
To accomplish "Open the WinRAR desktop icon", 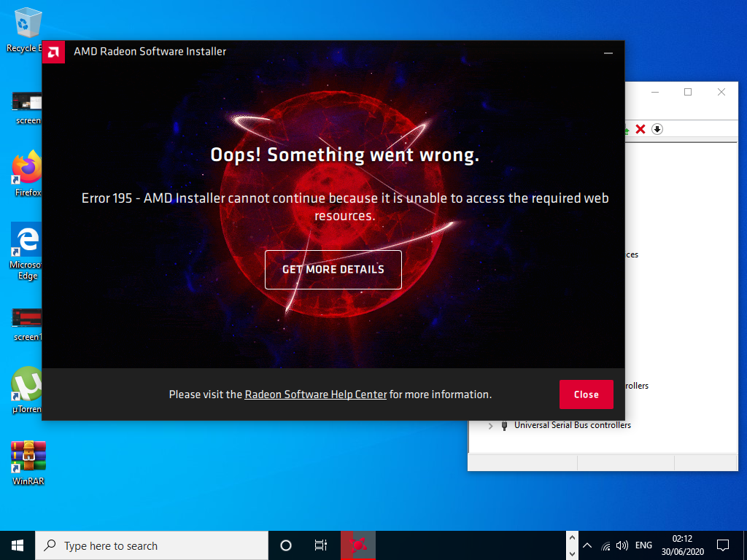I will pyautogui.click(x=28, y=462).
